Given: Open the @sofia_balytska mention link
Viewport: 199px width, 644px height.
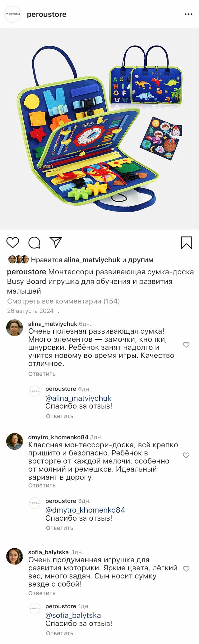Looking at the screenshot, I should 73,615.
